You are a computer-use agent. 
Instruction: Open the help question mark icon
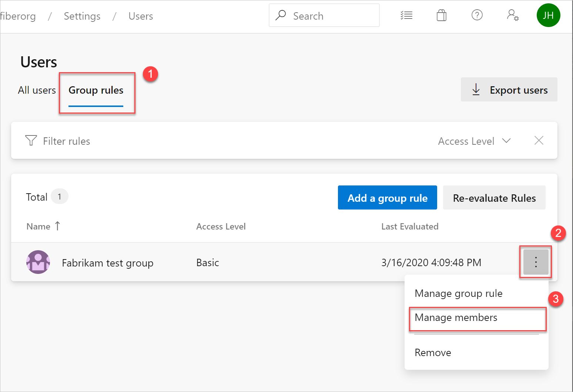[477, 15]
